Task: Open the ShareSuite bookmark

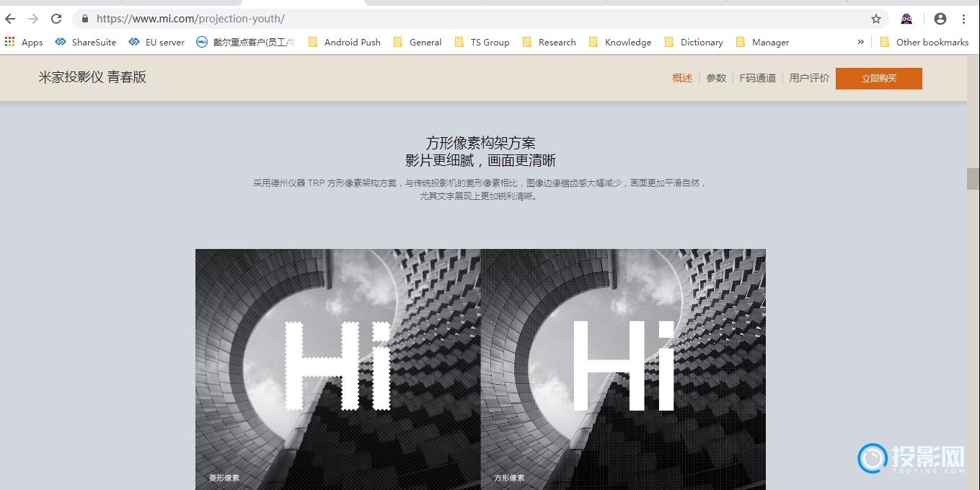Action: tap(86, 42)
